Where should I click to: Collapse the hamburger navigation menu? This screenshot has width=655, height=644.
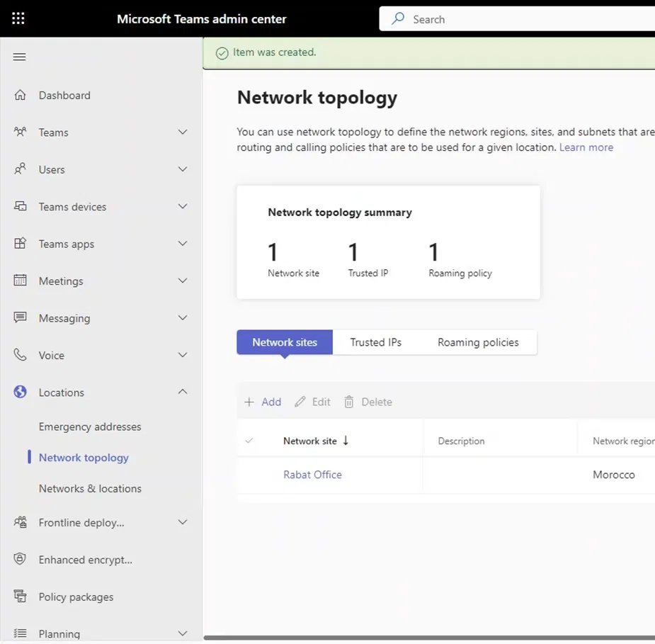tap(20, 57)
